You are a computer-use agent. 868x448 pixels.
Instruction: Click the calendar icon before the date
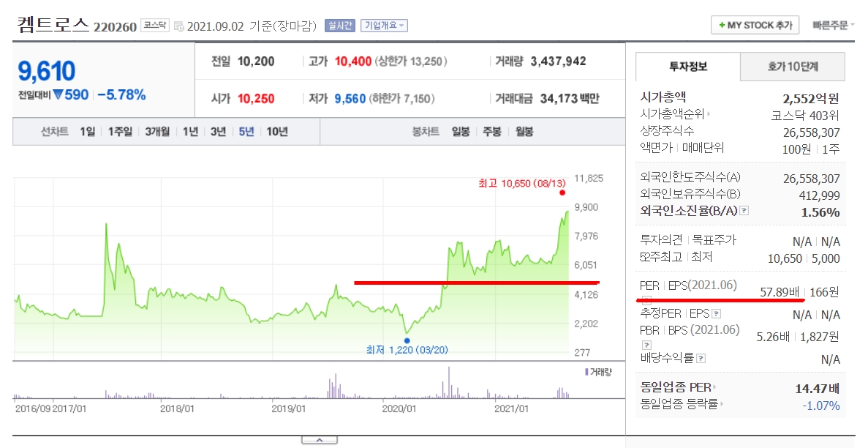(x=179, y=26)
